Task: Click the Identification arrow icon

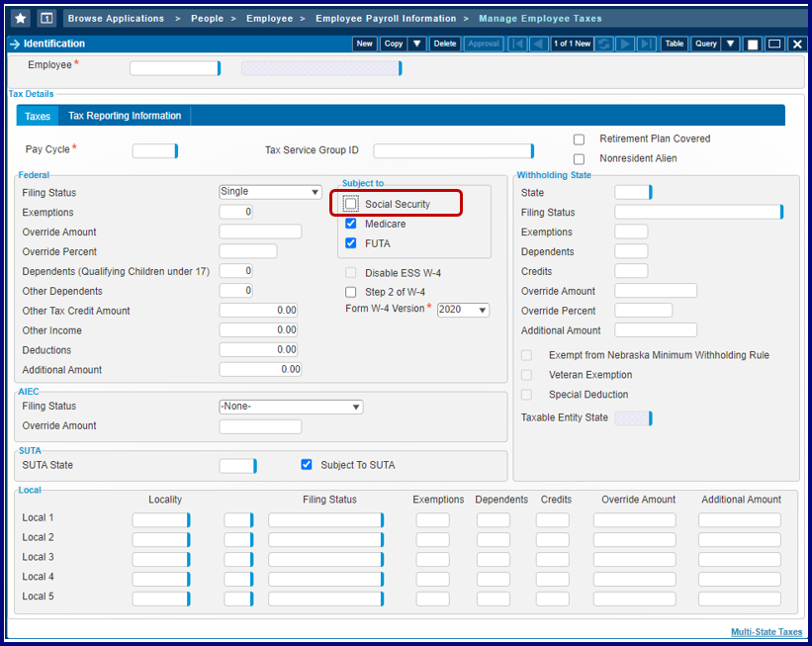Action: click(x=14, y=45)
